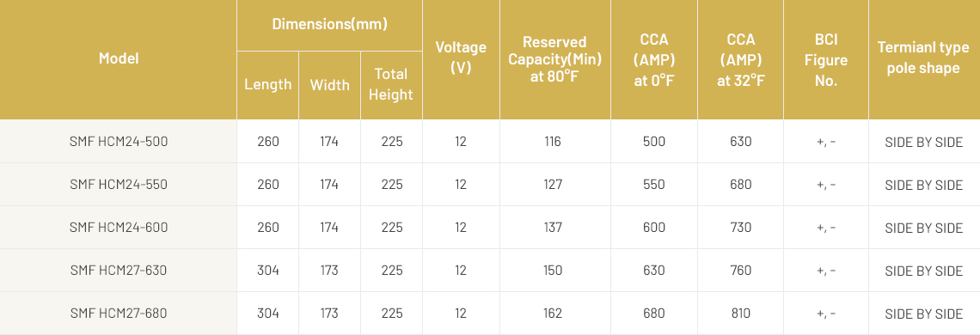Click the Model column header
Screen dimensions: 980x335
[x=118, y=58]
